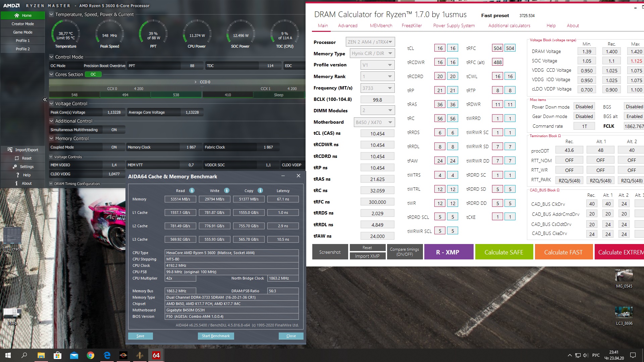Collapse the Ryzen Master sidebar arrow
This screenshot has height=362, width=644.
coord(45,100)
